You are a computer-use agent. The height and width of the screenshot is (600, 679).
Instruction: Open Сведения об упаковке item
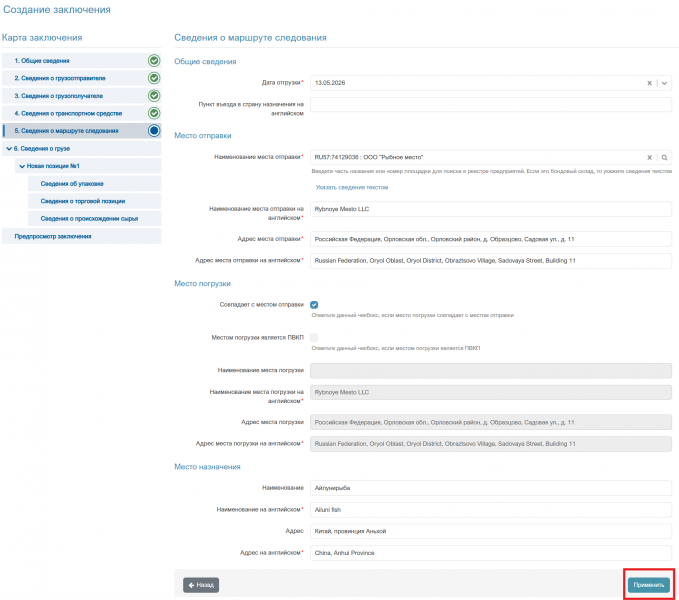coord(94,184)
